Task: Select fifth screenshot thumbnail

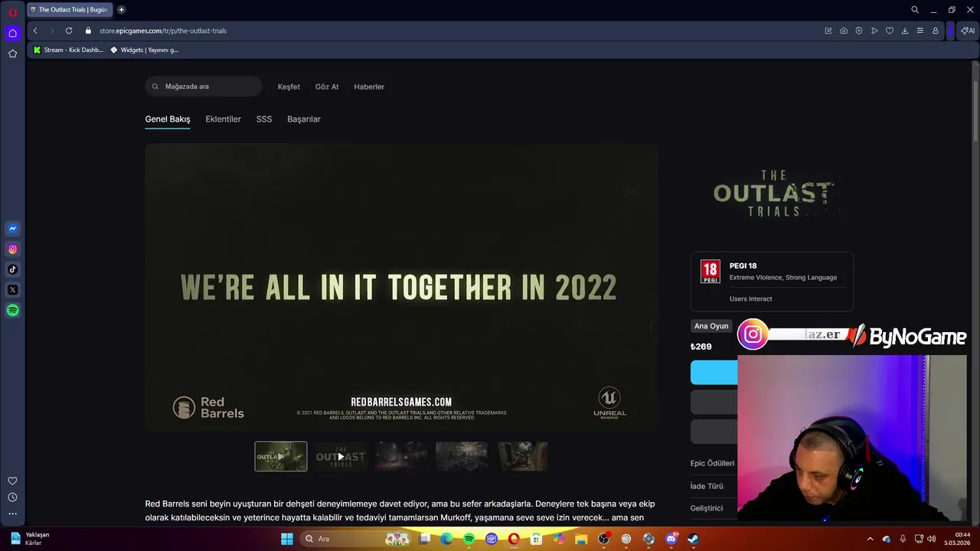Action: tap(522, 456)
